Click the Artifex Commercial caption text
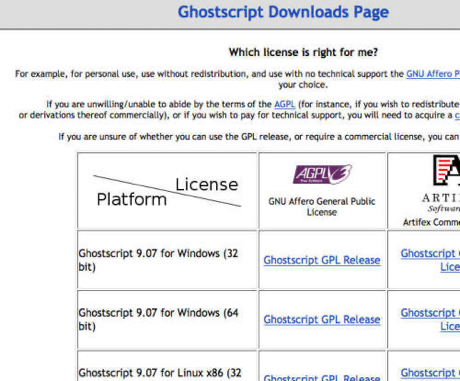 (431, 222)
